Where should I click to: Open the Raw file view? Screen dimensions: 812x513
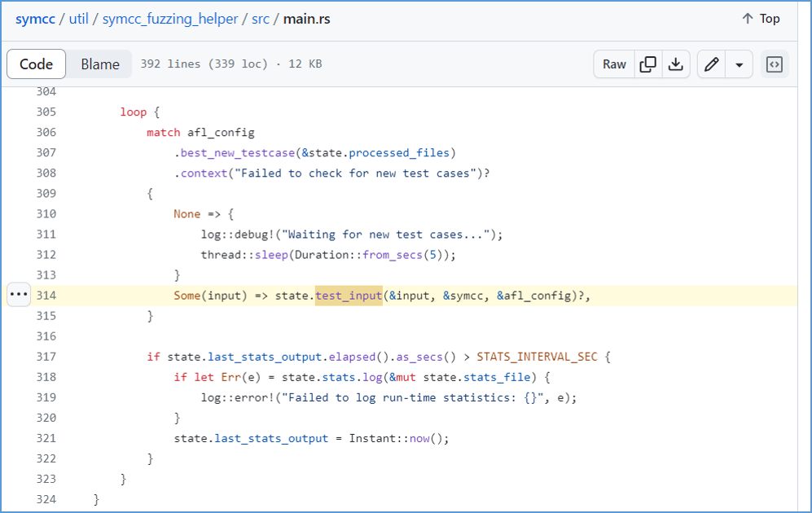614,64
